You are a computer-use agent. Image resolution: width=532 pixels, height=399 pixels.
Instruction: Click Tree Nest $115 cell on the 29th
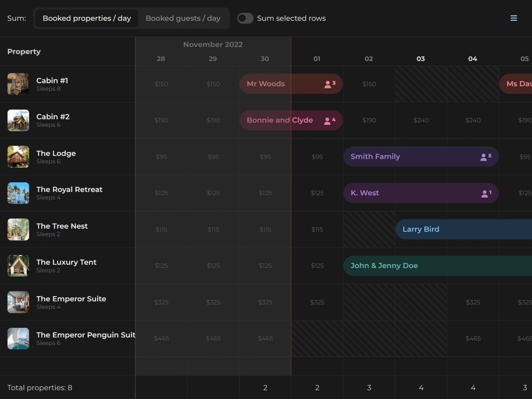(213, 230)
